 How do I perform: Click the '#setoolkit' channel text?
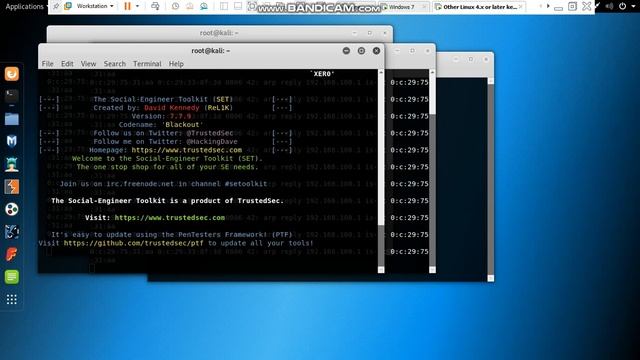[246, 184]
